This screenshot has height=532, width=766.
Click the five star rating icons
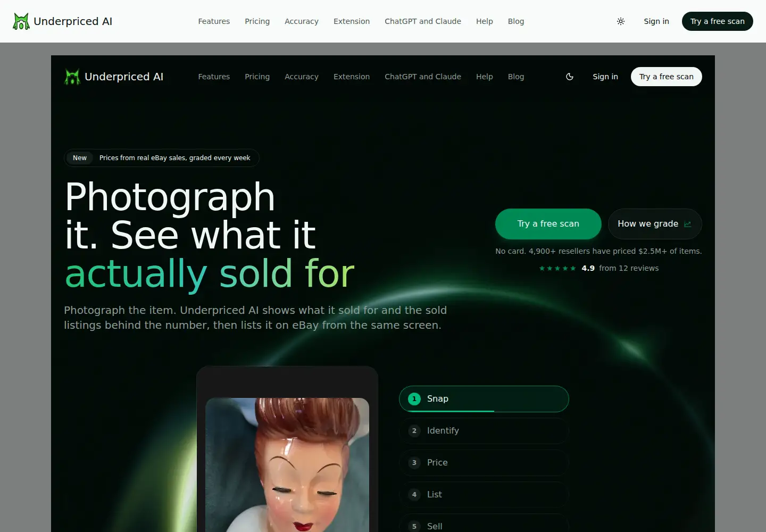[557, 268]
